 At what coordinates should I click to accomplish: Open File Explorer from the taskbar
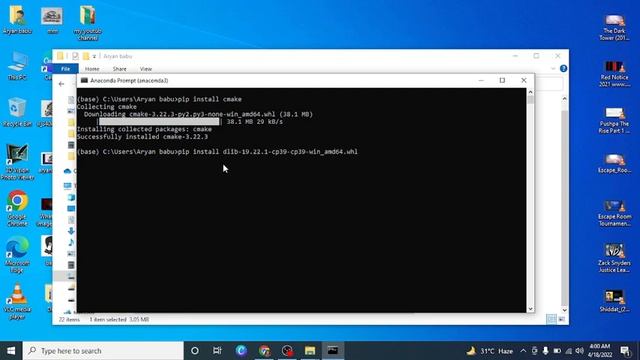point(310,351)
